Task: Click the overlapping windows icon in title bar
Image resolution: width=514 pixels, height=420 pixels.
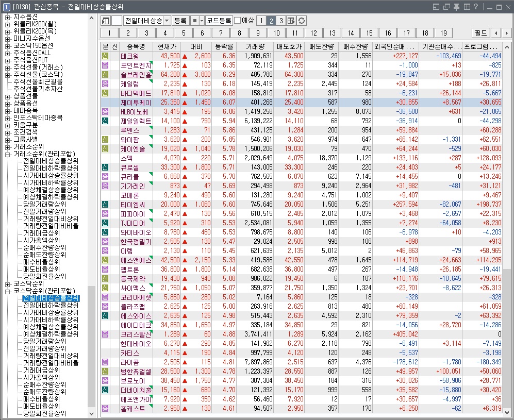Action: point(446,7)
